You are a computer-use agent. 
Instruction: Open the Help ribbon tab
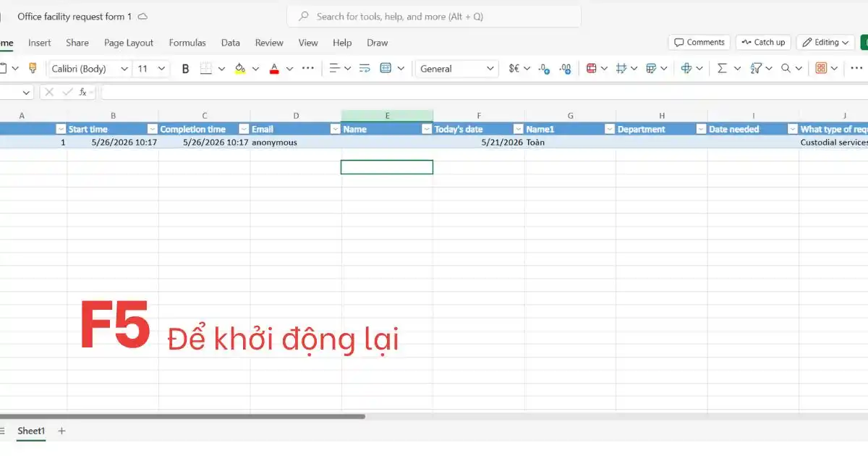(342, 43)
